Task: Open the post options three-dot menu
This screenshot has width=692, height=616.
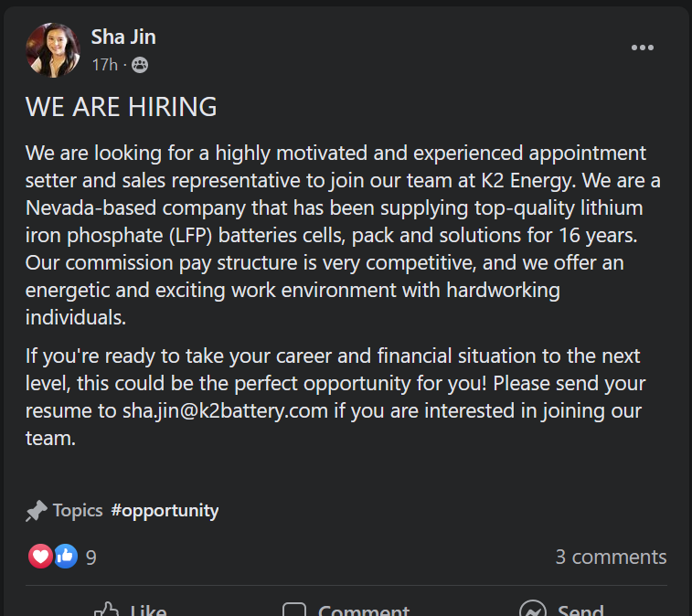Action: click(643, 48)
